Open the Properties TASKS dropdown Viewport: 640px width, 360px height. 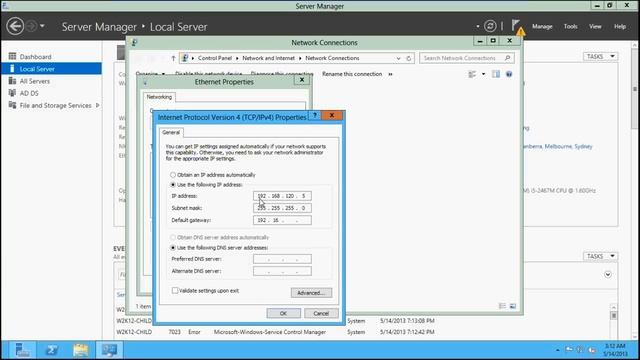[x=600, y=56]
